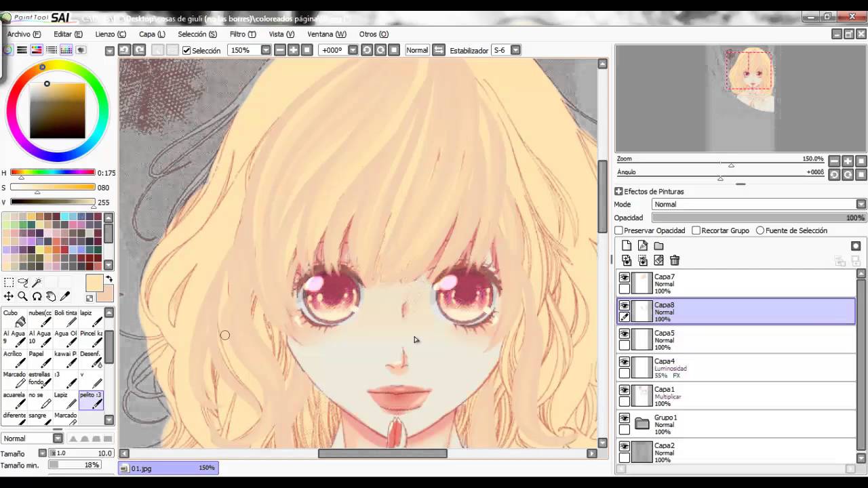Hide the Capa2 layer eye icon

(x=625, y=447)
